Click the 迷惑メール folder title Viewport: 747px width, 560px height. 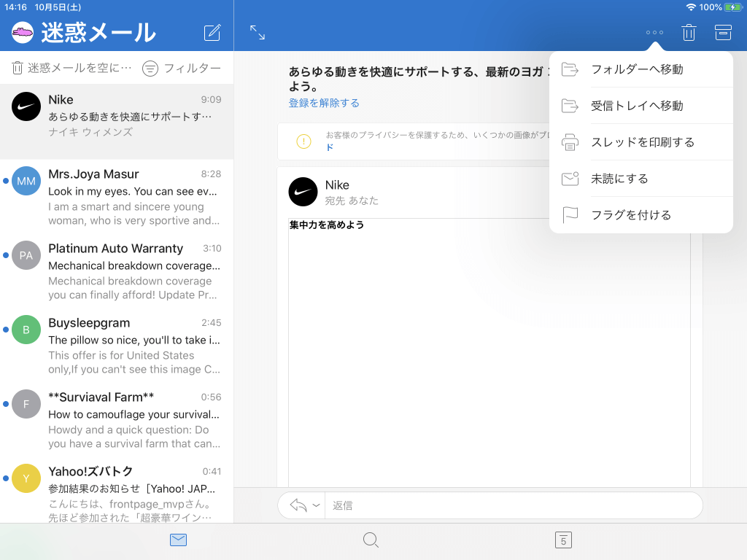click(x=98, y=32)
